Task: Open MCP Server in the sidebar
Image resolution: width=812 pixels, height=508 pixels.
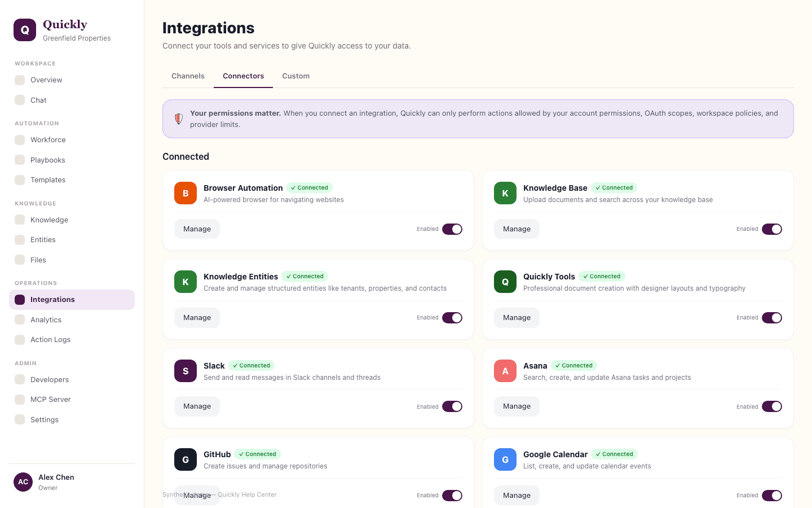Action: 72,400
